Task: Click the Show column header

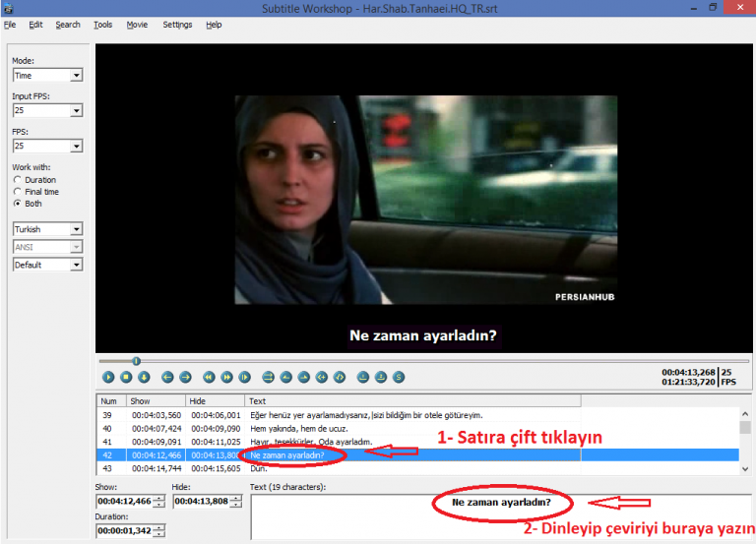Action: coord(156,401)
